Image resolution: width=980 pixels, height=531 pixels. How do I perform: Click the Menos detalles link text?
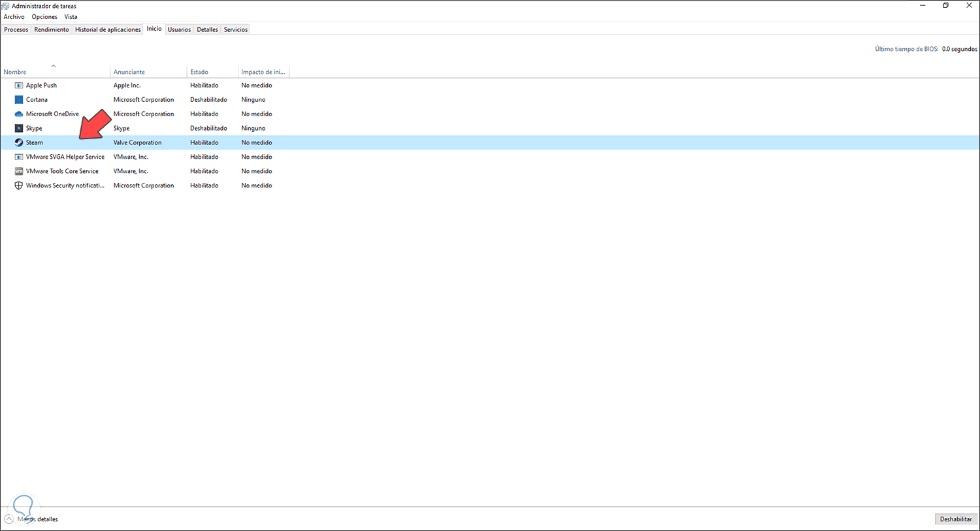pos(38,519)
